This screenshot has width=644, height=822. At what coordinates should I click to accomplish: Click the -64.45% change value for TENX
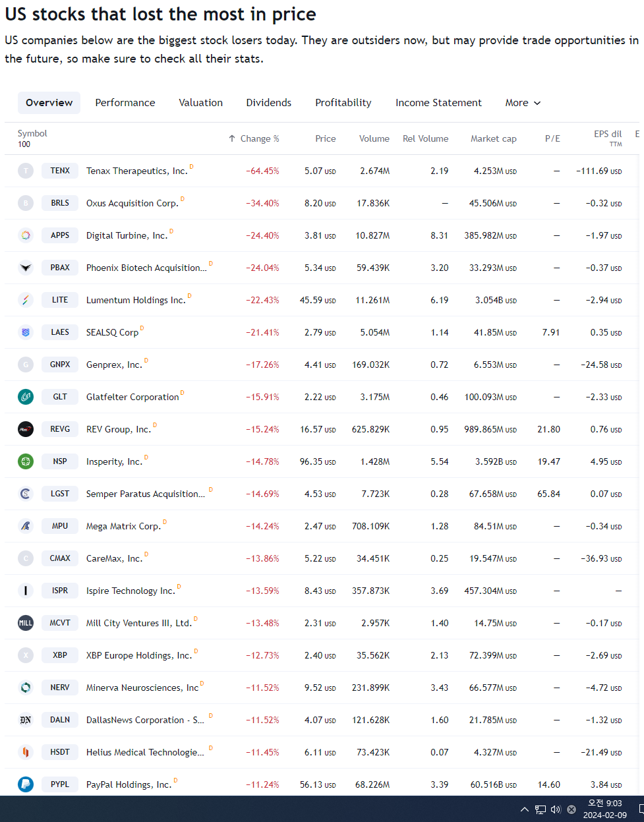click(262, 171)
